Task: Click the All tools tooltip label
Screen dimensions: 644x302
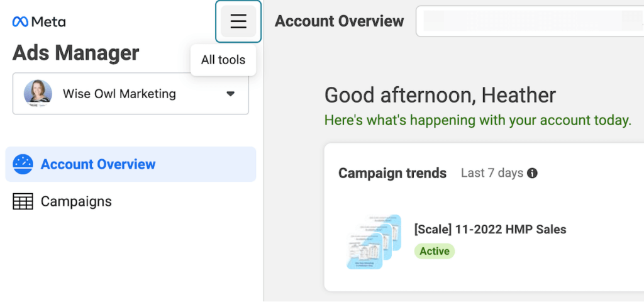Action: [223, 60]
